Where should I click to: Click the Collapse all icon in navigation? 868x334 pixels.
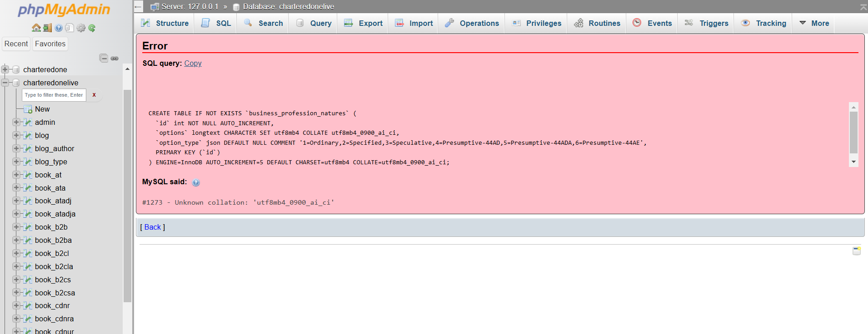point(104,58)
